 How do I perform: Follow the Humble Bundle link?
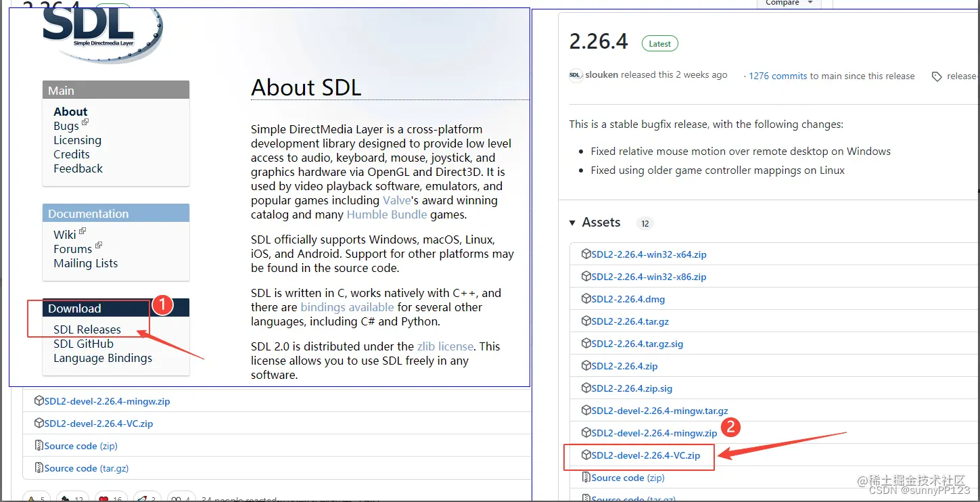click(387, 214)
